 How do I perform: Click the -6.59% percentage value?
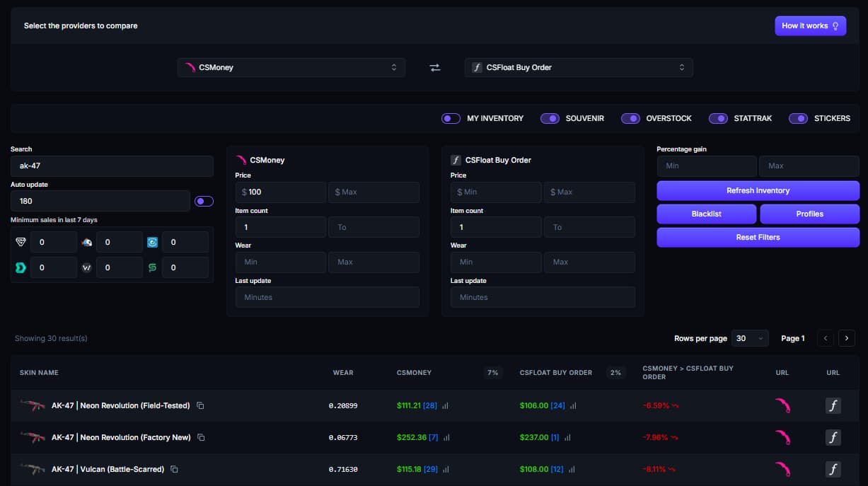click(x=656, y=406)
